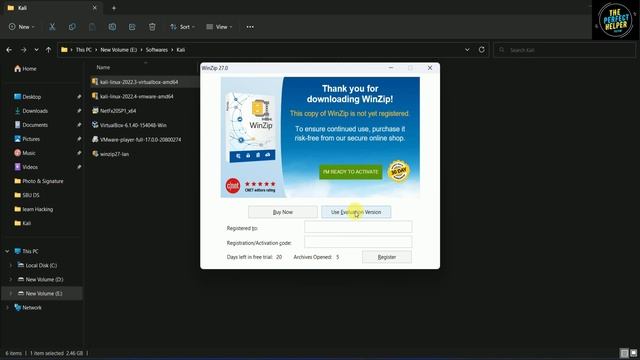Switch to large icons view in status bar
The image size is (640, 360).
[x=633, y=353]
